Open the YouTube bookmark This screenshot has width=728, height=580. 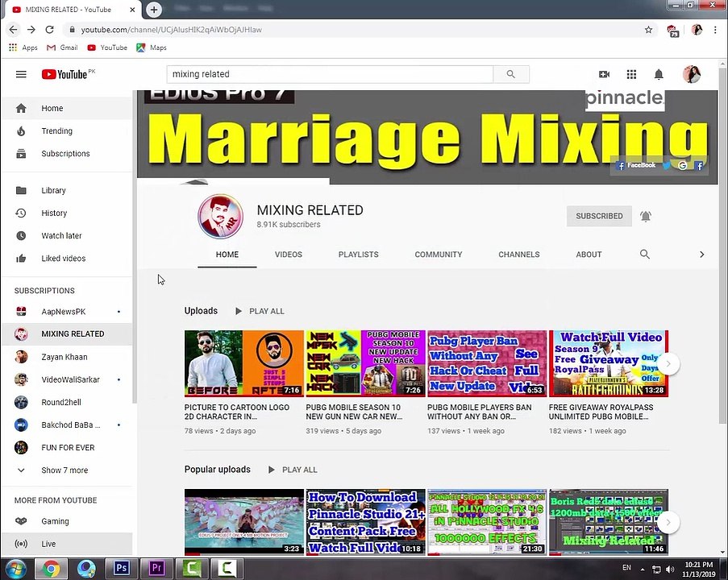tap(107, 48)
